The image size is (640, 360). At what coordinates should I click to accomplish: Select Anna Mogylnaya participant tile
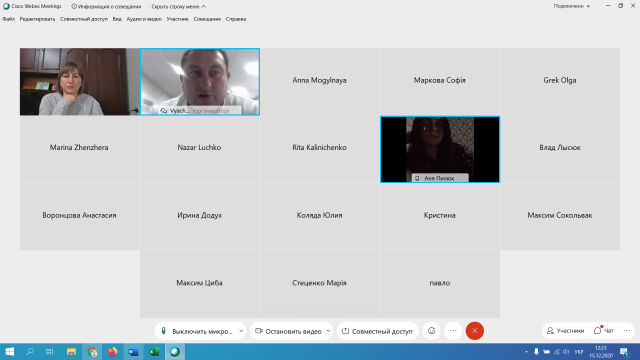(x=320, y=82)
